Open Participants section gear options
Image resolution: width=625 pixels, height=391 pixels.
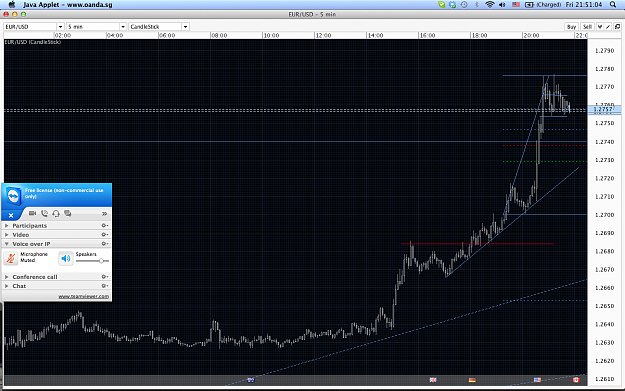coord(104,226)
